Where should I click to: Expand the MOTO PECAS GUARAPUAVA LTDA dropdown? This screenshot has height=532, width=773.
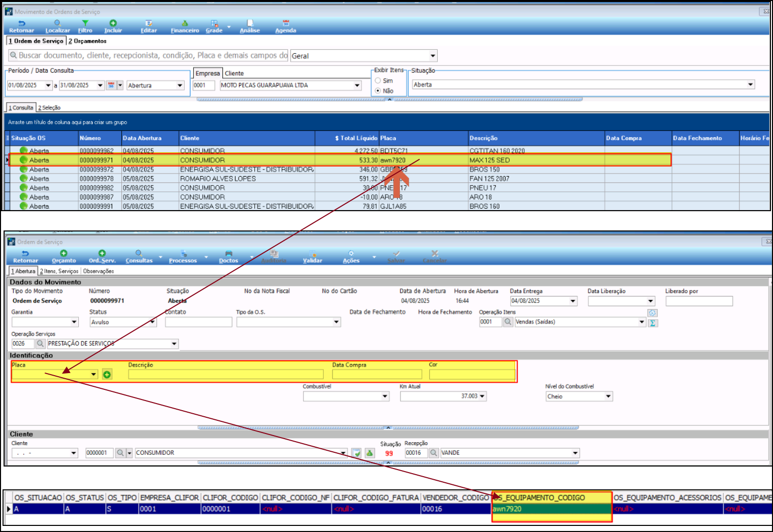357,85
